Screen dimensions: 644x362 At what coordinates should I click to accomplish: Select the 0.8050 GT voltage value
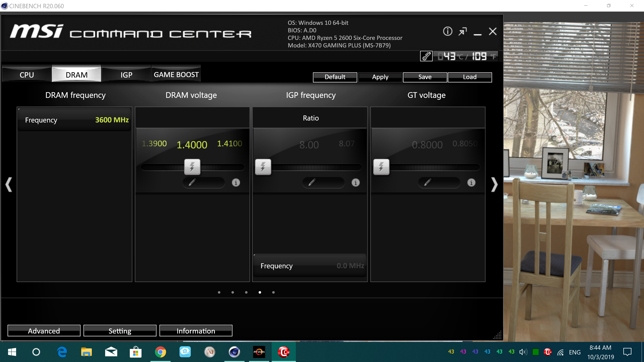[x=465, y=143]
